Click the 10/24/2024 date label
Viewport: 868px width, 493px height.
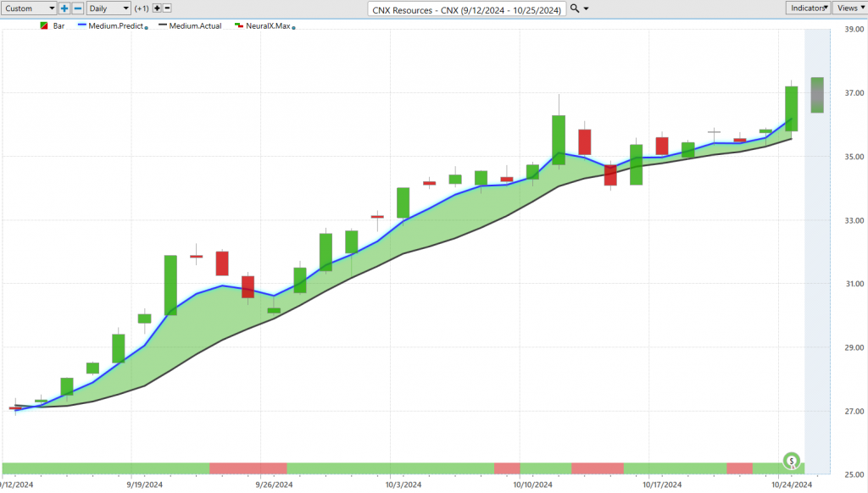tap(792, 485)
